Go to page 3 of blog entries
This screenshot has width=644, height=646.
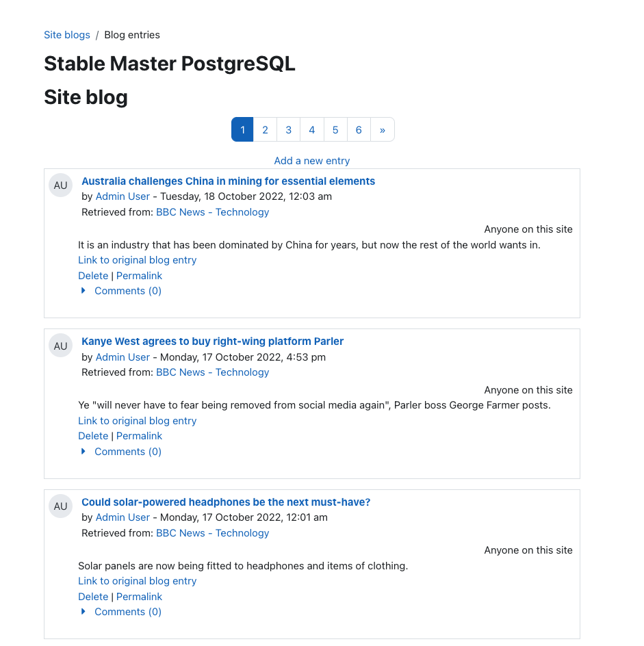coord(288,130)
